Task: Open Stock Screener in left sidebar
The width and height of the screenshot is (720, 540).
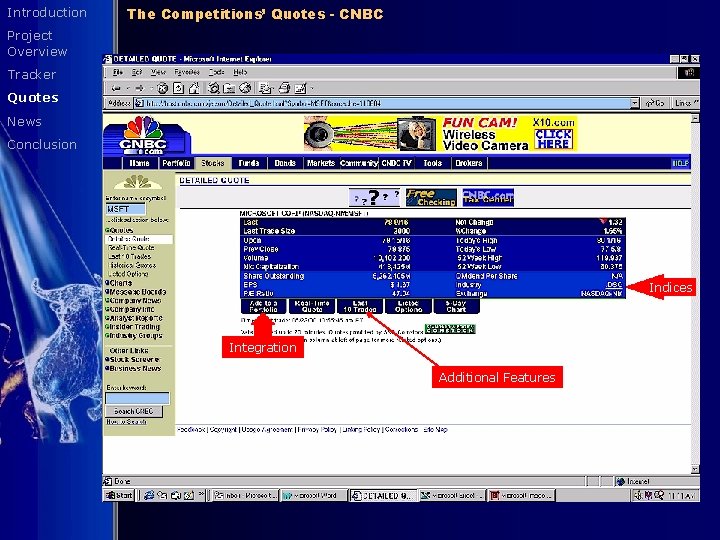Action: pos(133,360)
